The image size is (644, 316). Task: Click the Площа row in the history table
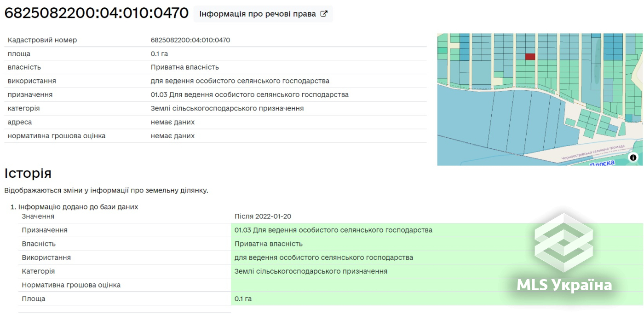[34, 299]
